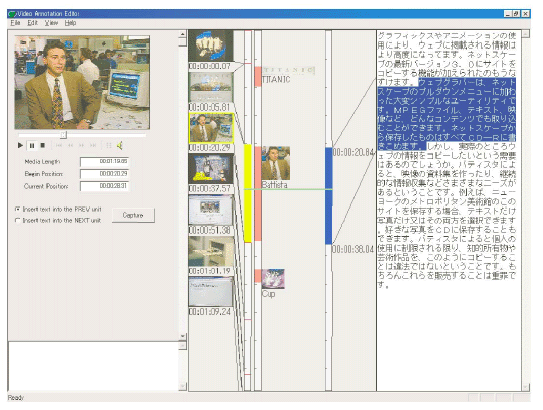The image size is (543, 410).
Task: Click the video seek slider handle
Action: (x=63, y=135)
